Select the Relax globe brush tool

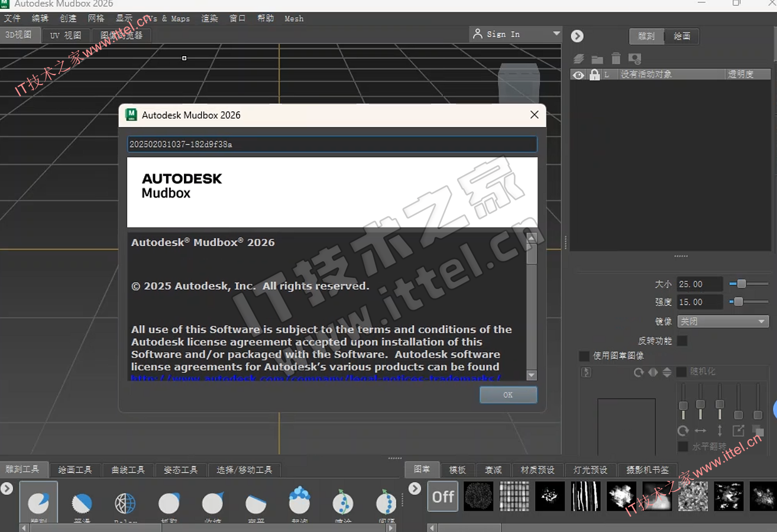pyautogui.click(x=125, y=504)
